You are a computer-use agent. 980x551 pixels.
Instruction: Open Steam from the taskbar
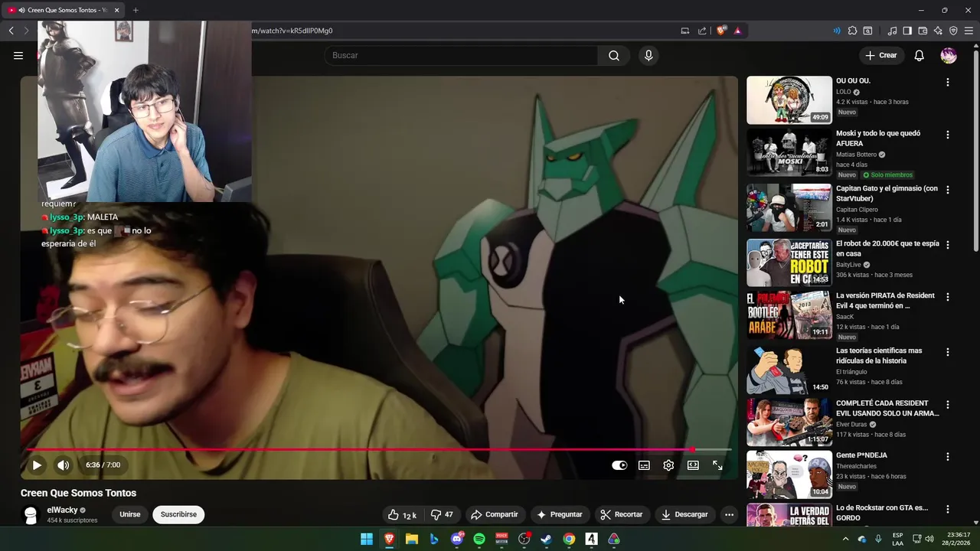546,539
